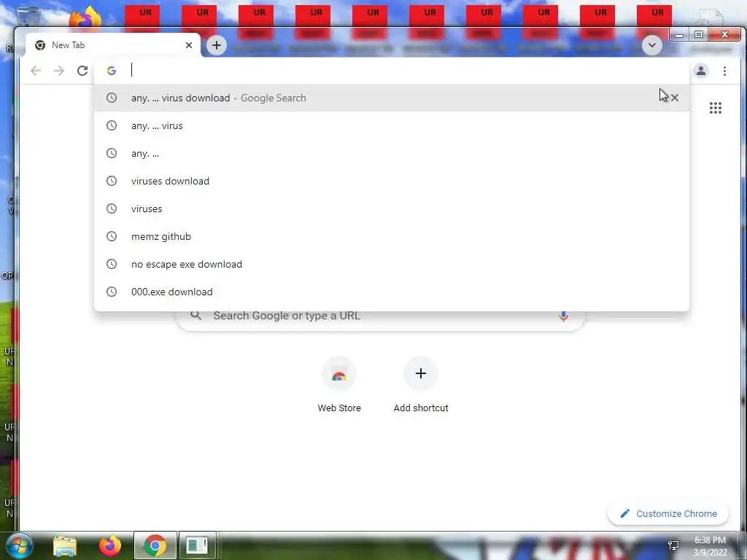Close the New Tab tab

coord(189,45)
